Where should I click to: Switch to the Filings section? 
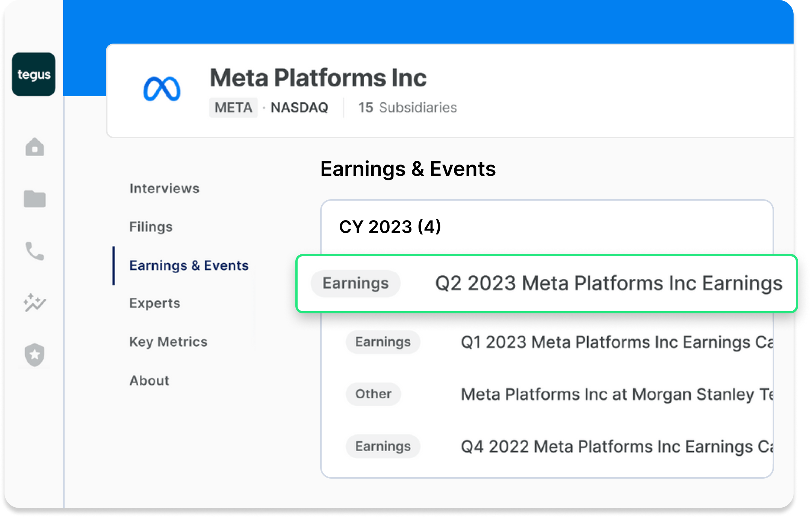pyautogui.click(x=151, y=227)
